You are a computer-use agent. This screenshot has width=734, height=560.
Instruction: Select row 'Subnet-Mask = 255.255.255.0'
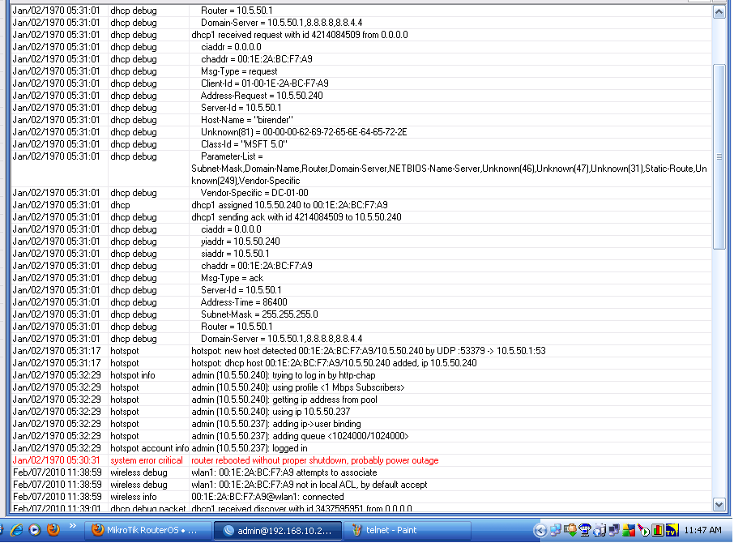coord(361,314)
